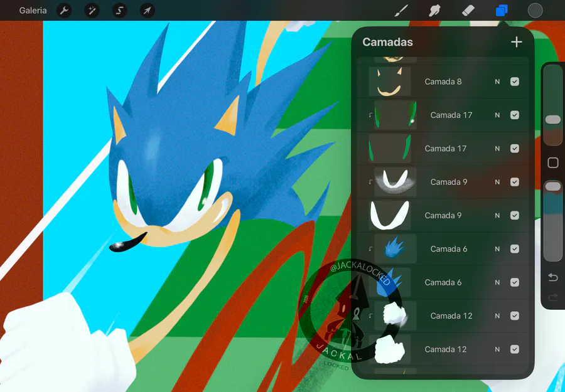Uncheck visibility of unclipped Camada 17 layer
The height and width of the screenshot is (392, 565).
click(x=515, y=149)
